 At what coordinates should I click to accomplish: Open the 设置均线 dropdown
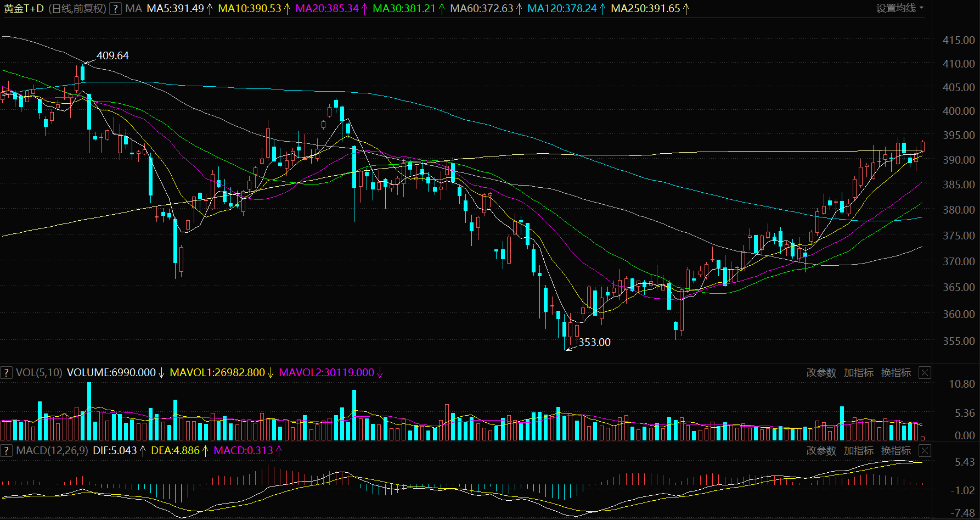(x=900, y=8)
